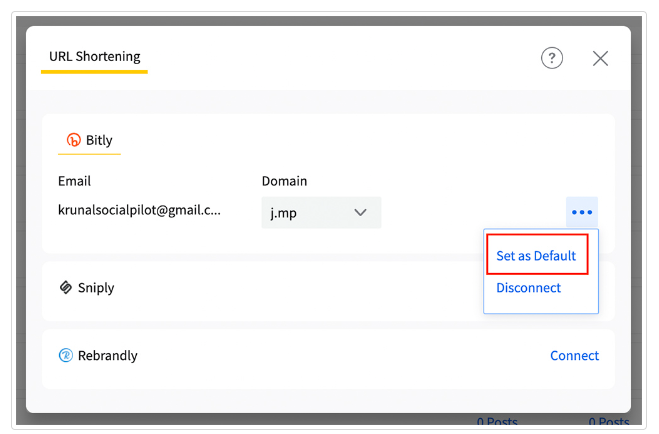Click the Rebrandly logo icon
This screenshot has height=434, width=659.
coord(66,355)
